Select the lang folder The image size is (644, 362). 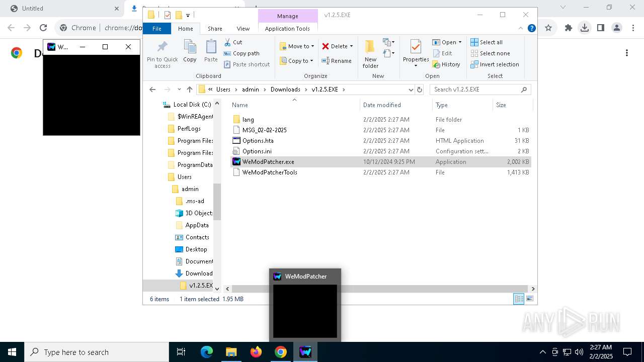pos(248,120)
